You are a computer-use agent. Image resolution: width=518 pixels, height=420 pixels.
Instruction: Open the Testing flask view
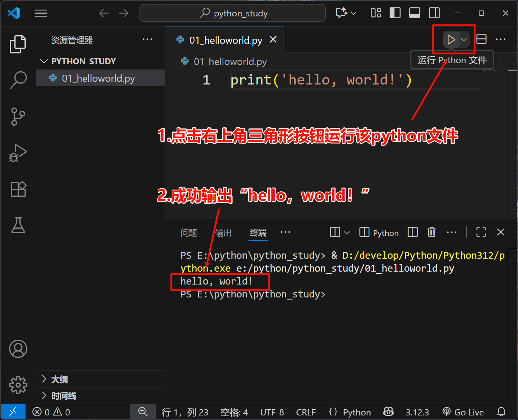[18, 225]
